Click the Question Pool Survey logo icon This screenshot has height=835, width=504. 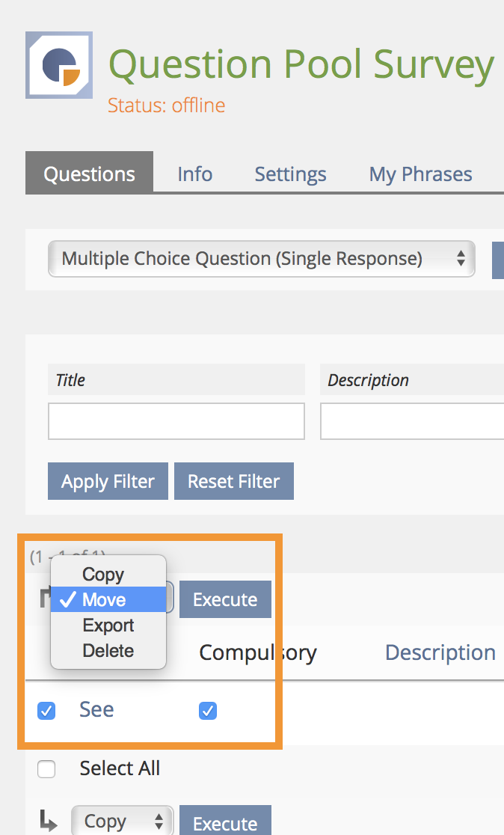(59, 65)
